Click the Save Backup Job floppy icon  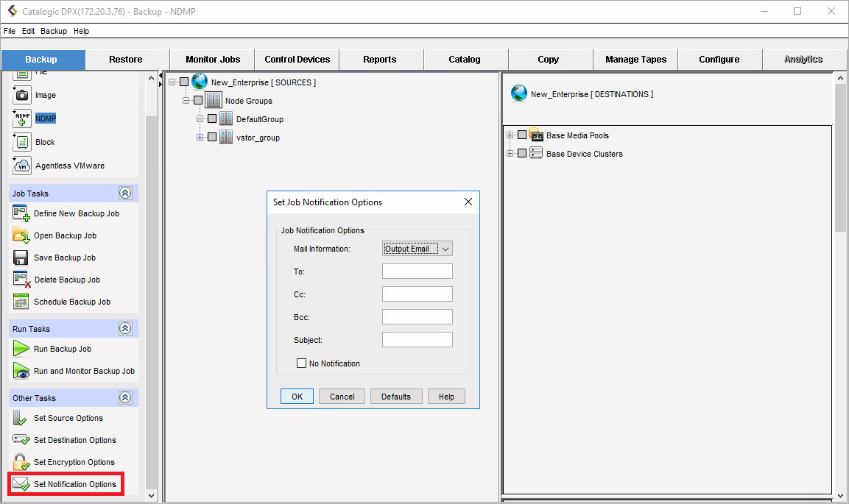(x=21, y=258)
